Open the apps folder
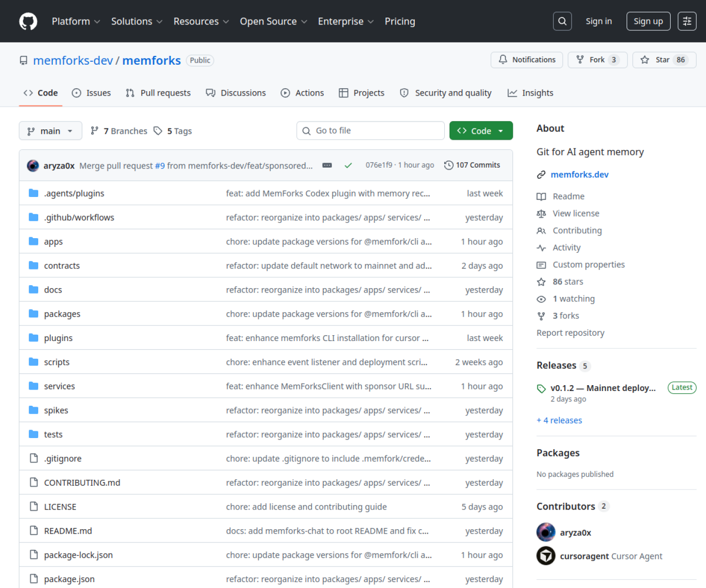The width and height of the screenshot is (706, 588). (53, 242)
